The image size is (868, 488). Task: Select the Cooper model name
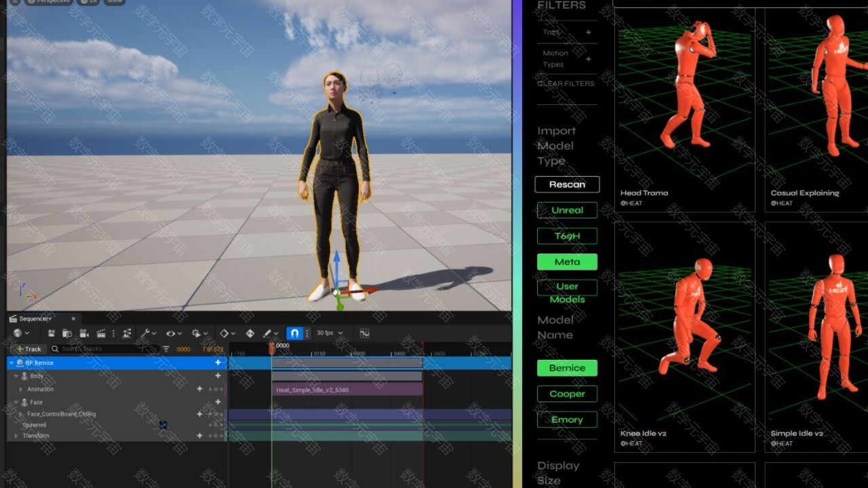point(567,394)
